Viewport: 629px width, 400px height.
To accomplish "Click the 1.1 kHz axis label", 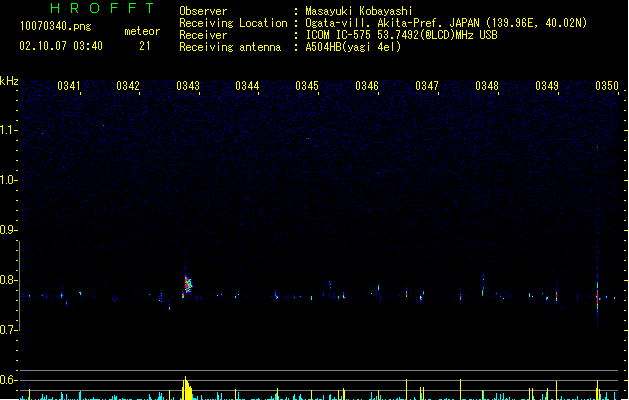I will [x=8, y=130].
